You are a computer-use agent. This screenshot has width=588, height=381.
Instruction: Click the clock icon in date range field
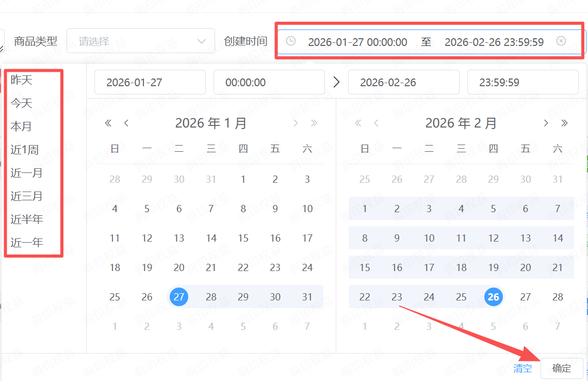291,41
